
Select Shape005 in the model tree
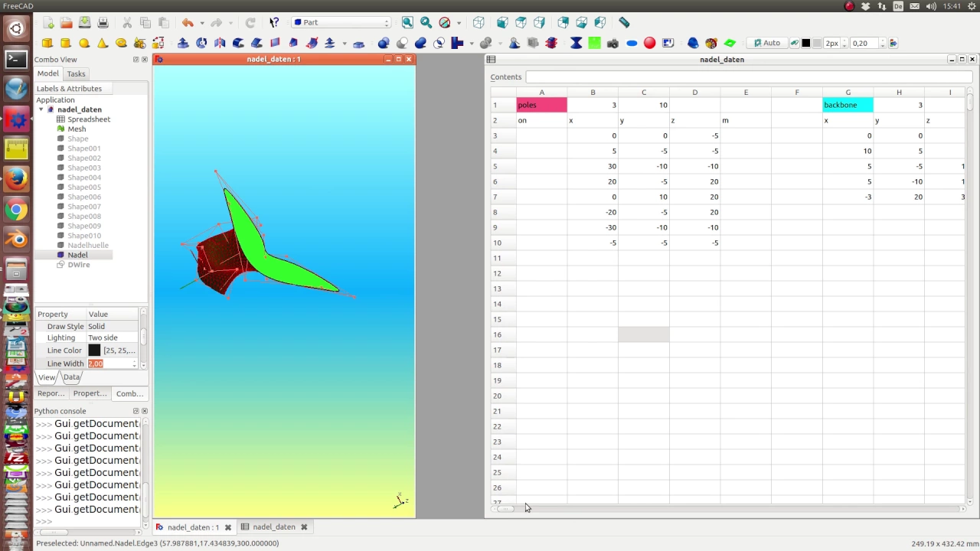(83, 187)
